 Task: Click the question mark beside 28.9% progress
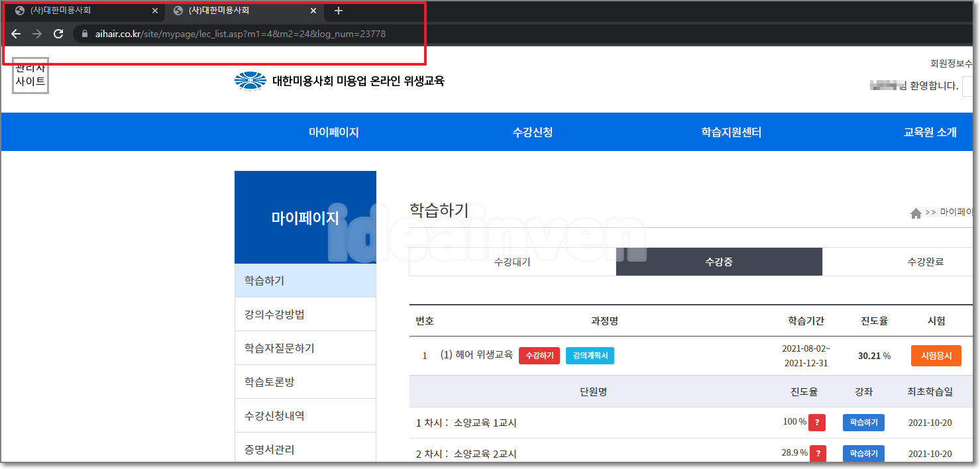pos(816,453)
